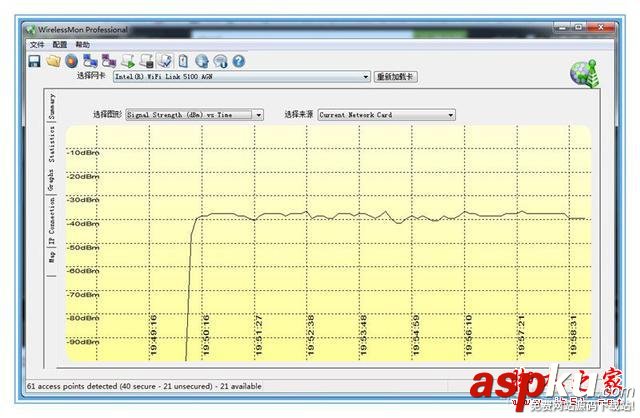This screenshot has height=418, width=640.
Task: Switch to the Graphs vertical tab
Action: (51, 180)
